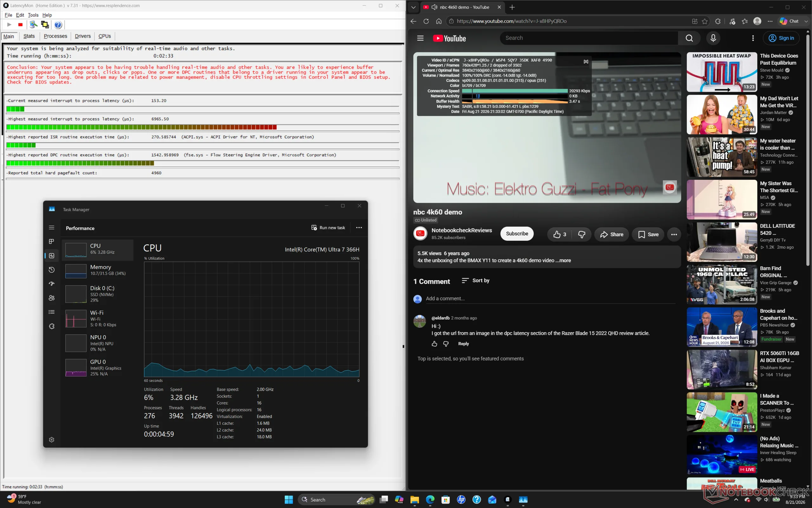
Task: Click the Add a comment field
Action: 550,299
